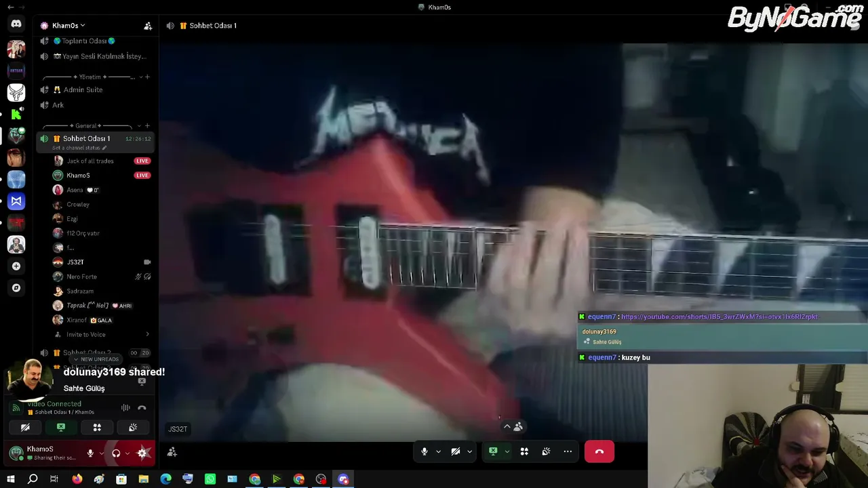The width and height of the screenshot is (868, 488).
Task: Edit the channel status pencil icon
Action: tap(104, 148)
